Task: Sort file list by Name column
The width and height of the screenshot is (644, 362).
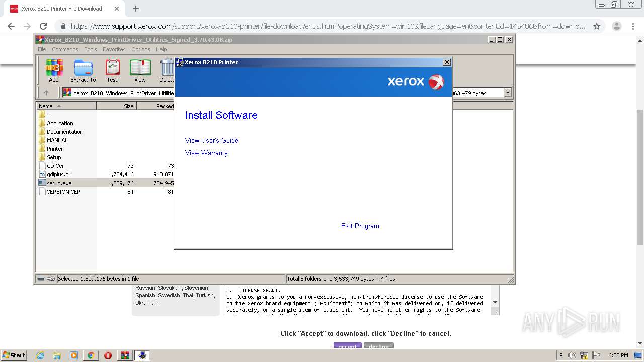Action: [66, 106]
